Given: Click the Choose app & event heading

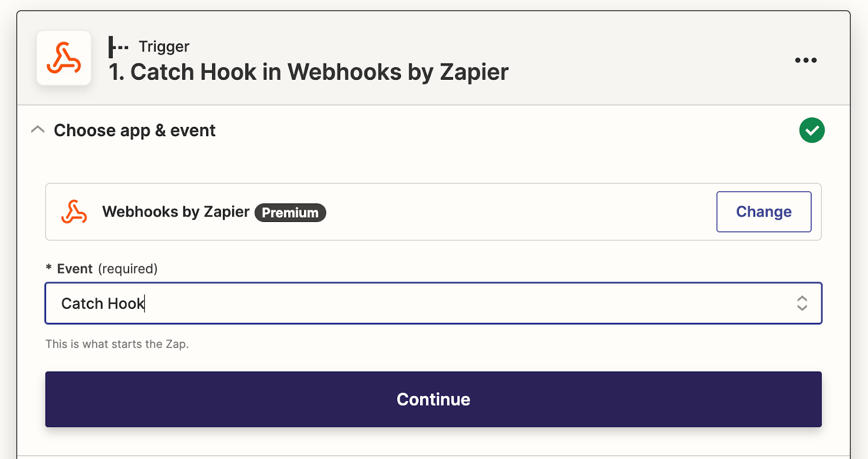Looking at the screenshot, I should point(135,131).
